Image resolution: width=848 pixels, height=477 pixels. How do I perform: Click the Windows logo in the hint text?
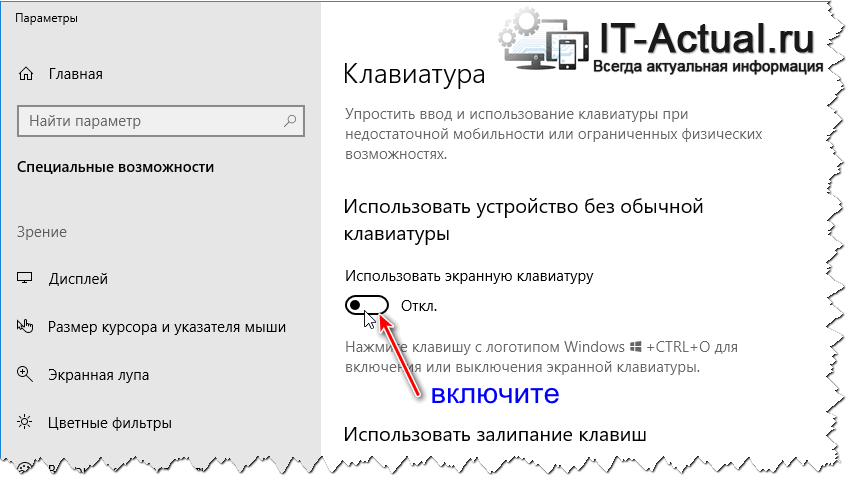[635, 347]
